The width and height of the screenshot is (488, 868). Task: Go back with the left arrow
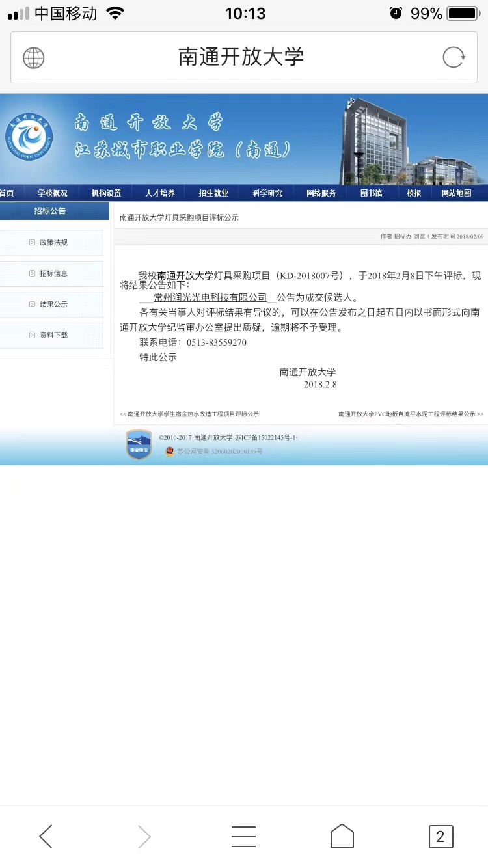[46, 836]
